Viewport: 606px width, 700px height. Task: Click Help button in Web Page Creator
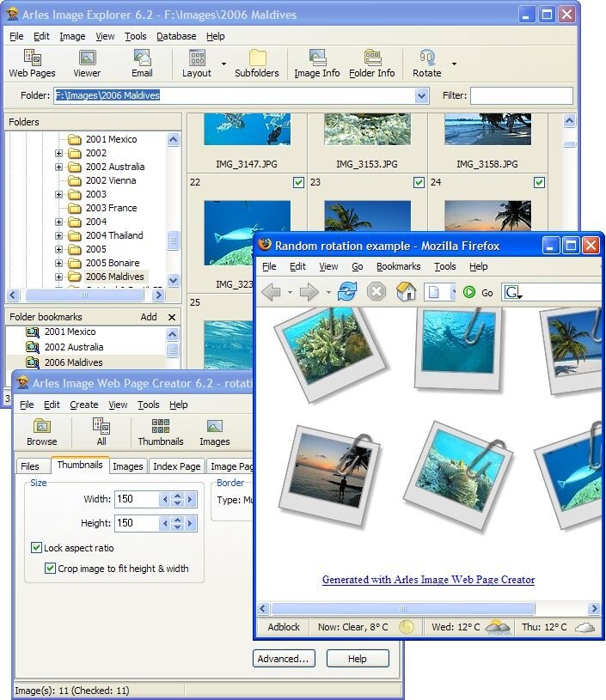point(357,659)
